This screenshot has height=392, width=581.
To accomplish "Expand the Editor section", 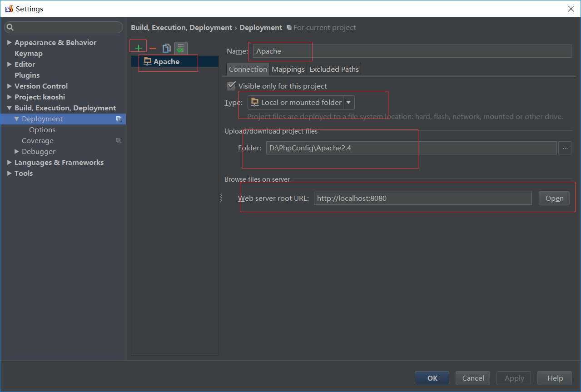I will 10,64.
